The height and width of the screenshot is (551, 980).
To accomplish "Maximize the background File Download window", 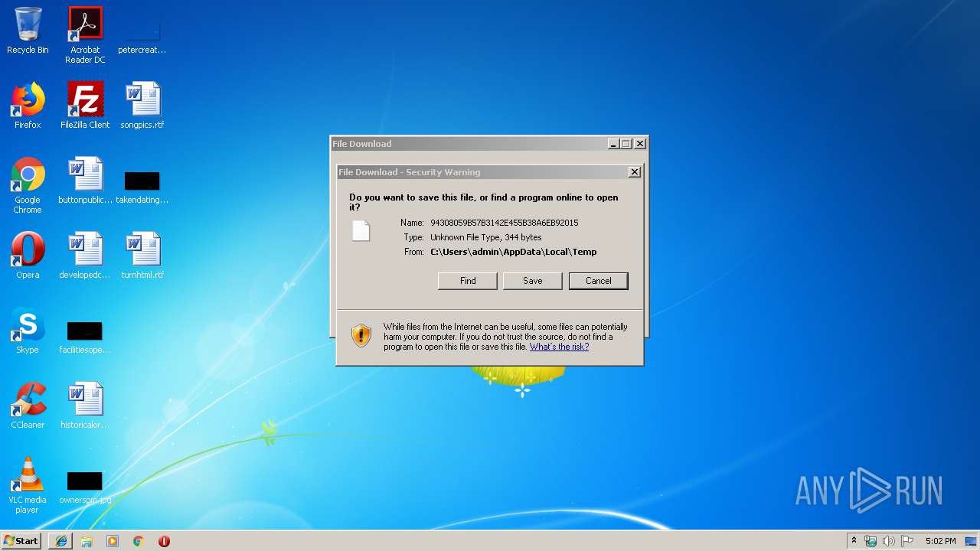I will pyautogui.click(x=626, y=144).
